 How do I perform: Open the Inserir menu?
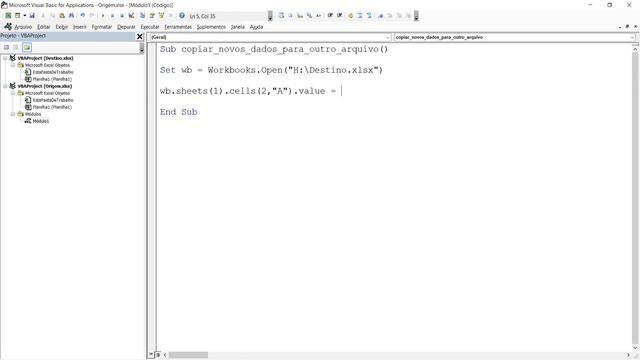80,27
